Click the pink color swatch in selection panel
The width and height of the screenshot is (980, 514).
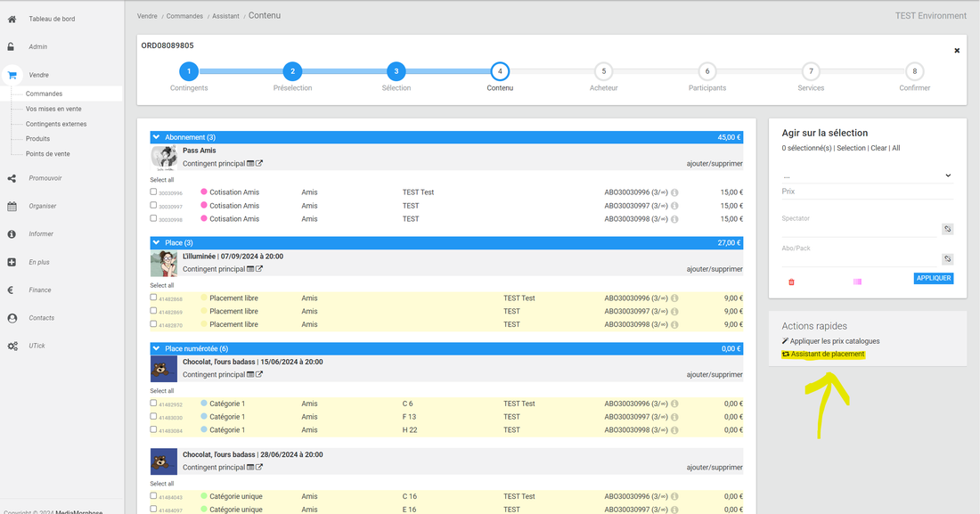tap(857, 281)
